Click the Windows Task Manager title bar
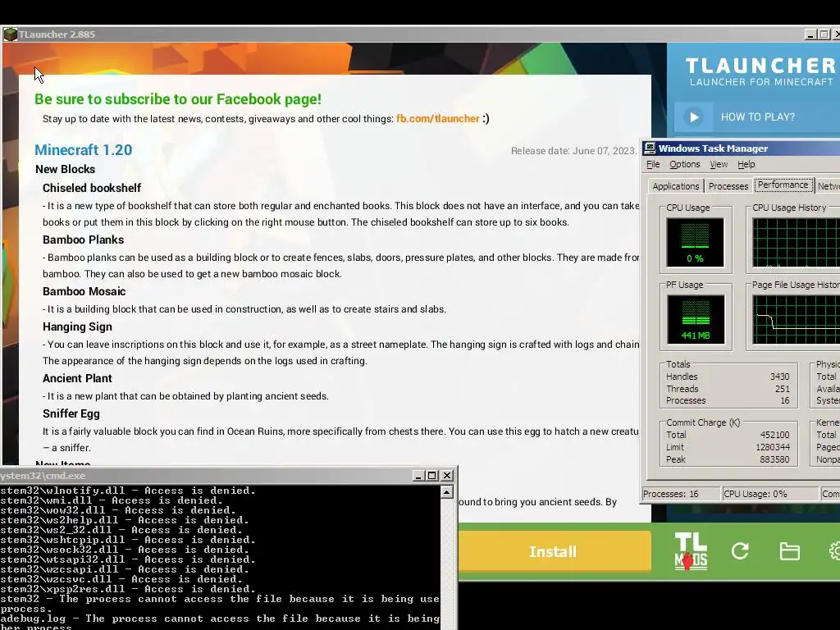This screenshot has height=630, width=840. click(x=742, y=148)
